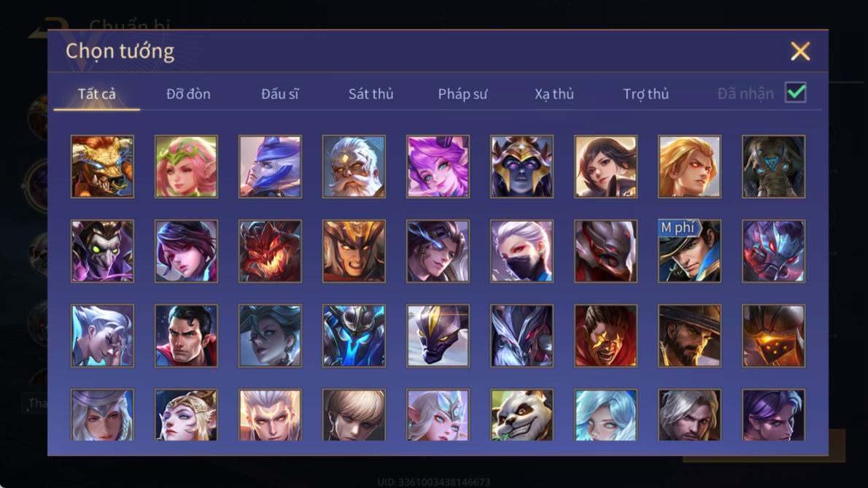Close the 'Chọn tướng' dialog

[800, 51]
